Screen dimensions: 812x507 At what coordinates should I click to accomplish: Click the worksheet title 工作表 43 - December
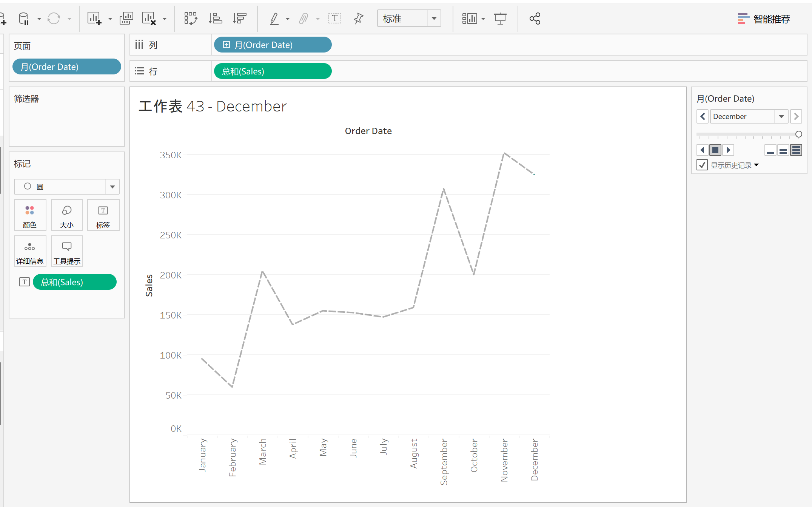(x=213, y=107)
